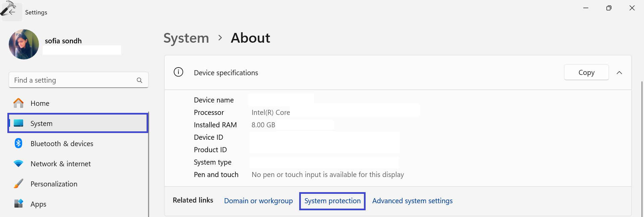This screenshot has width=644, height=217.
Task: Click the sofia sondh profile picture
Action: (x=24, y=44)
